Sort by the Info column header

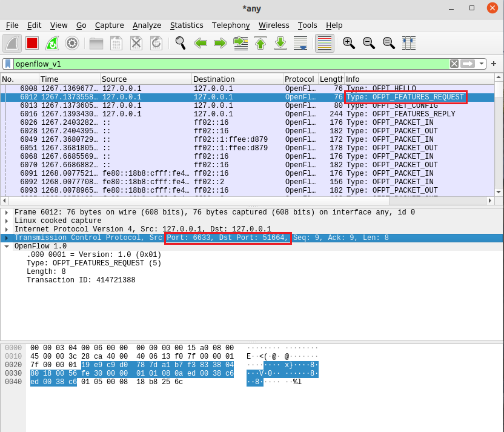click(x=419, y=79)
